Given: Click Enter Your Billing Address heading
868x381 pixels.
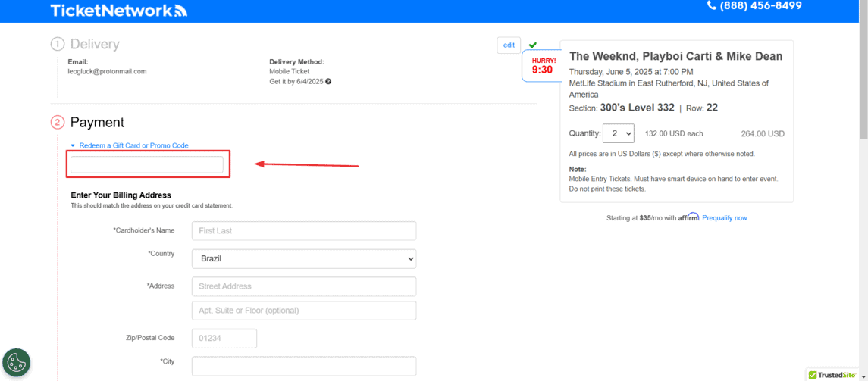Looking at the screenshot, I should click(x=121, y=195).
